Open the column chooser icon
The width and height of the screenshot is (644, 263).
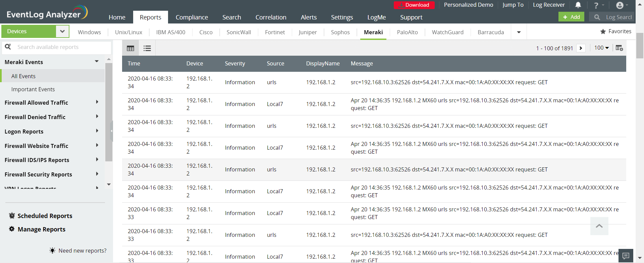(620, 48)
